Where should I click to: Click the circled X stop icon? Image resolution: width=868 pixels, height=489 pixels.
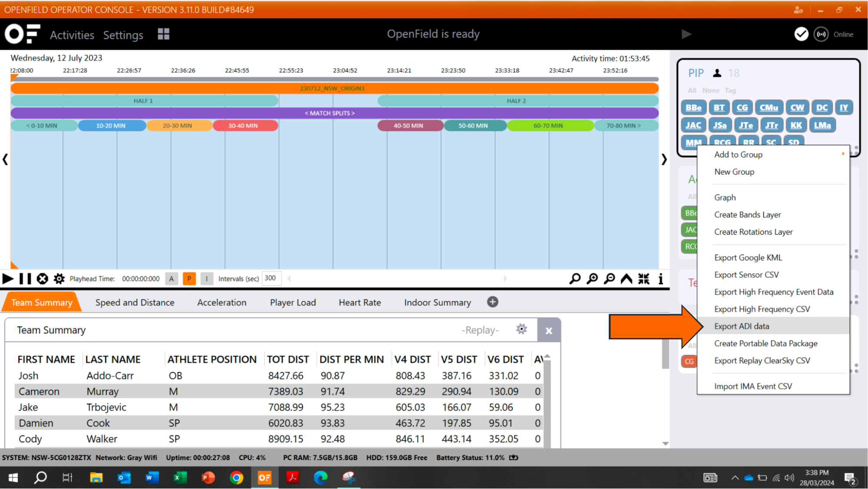click(42, 279)
